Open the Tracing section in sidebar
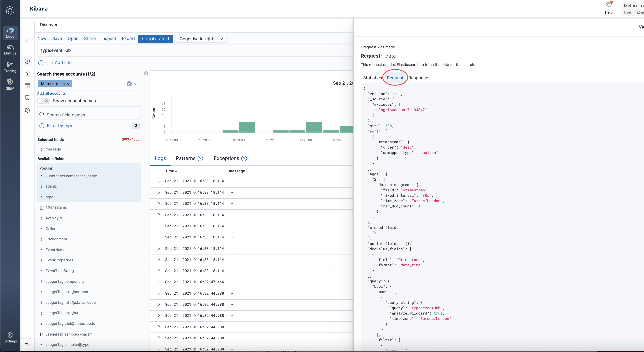Screen dimensions: 644x352 [10, 67]
